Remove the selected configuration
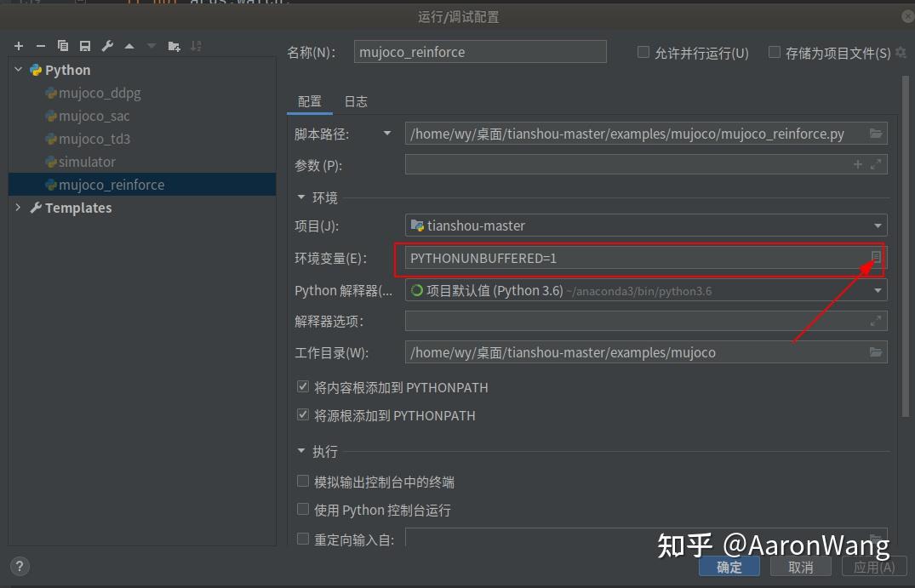Viewport: 915px width, 588px height. [40, 45]
